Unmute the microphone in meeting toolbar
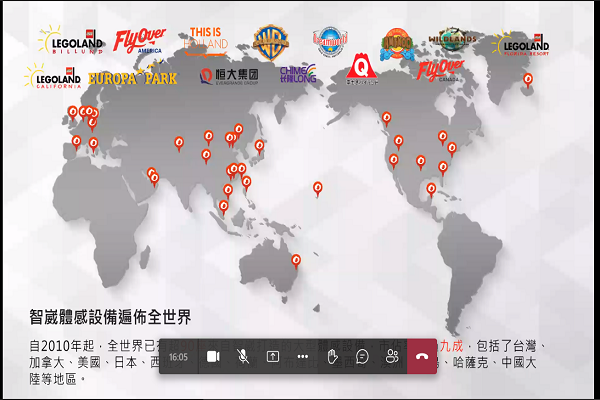Image resolution: width=600 pixels, height=400 pixels. (243, 356)
